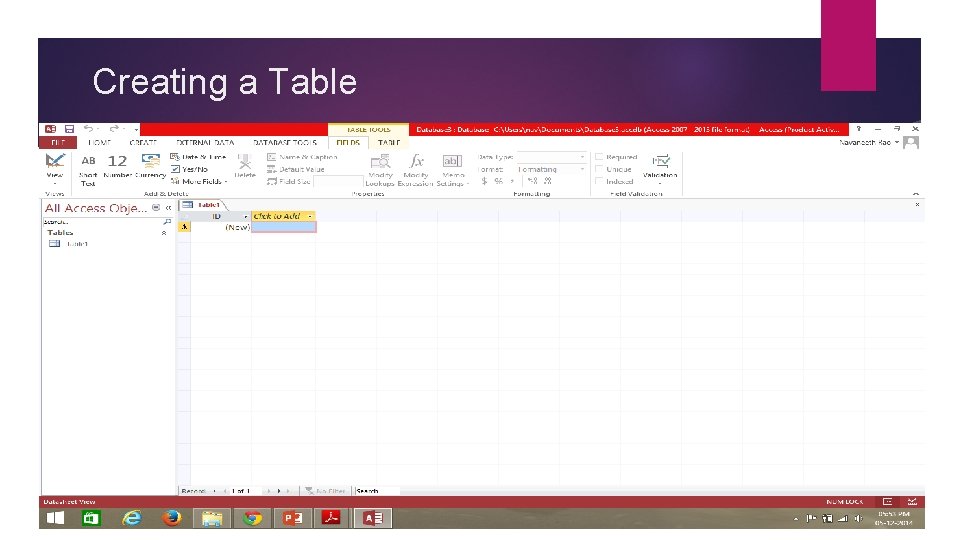Viewport: 960px width, 540px height.
Task: Switch to the DATABASE TOOLS tab
Action: point(285,143)
